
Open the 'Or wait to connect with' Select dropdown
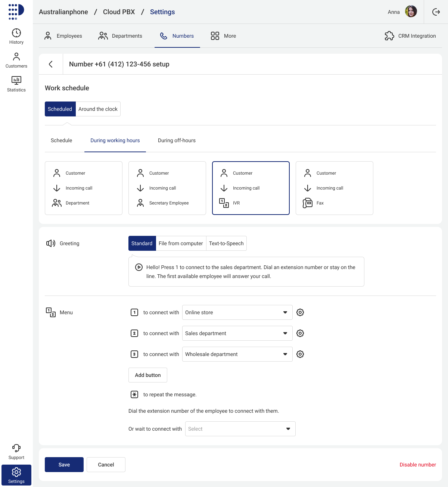click(x=240, y=429)
